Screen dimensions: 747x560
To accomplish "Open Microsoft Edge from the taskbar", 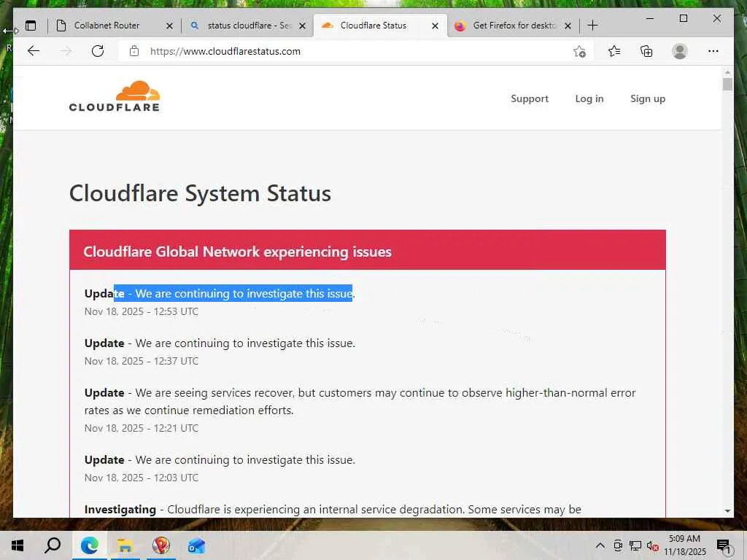I will click(x=89, y=545).
